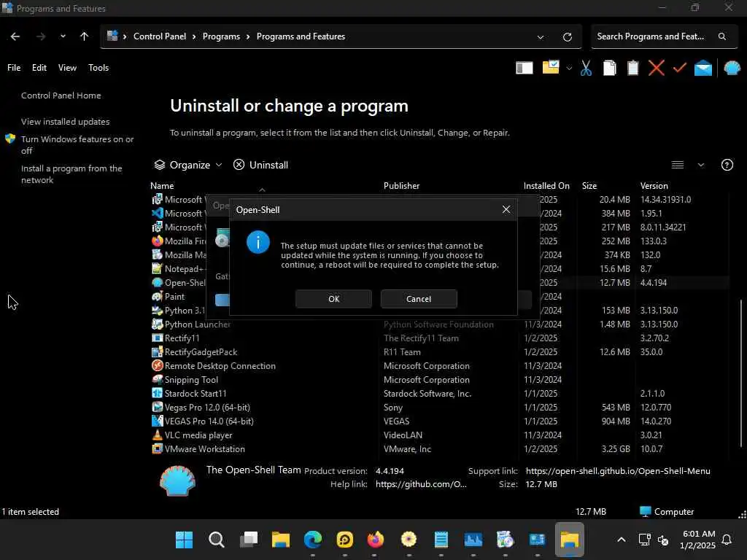Show hidden tray icons chevron
The height and width of the screenshot is (560, 747).
(622, 540)
